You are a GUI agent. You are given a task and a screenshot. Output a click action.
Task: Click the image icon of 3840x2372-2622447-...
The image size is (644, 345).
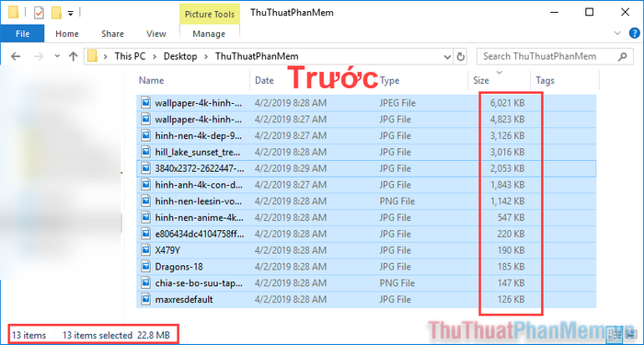[x=145, y=168]
